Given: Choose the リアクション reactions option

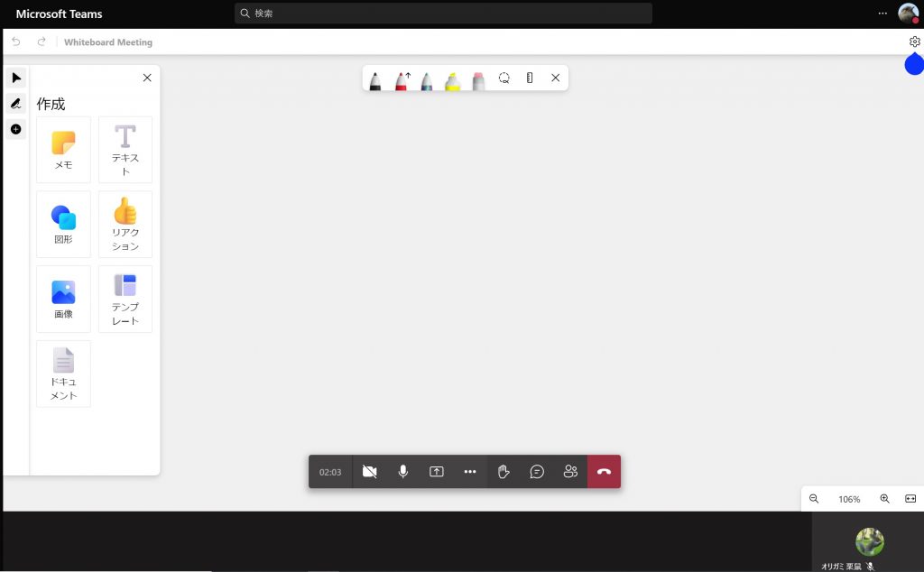Looking at the screenshot, I should tap(125, 224).
